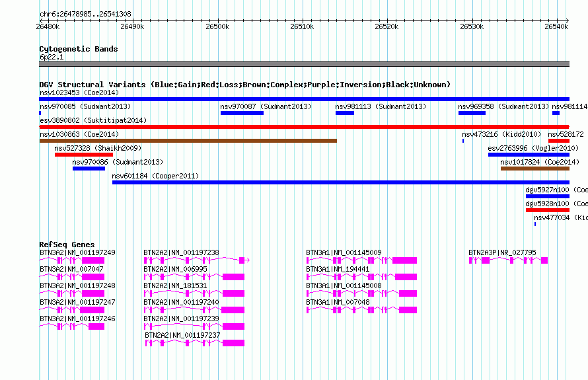
Task: Select the nsv527328 (Shaikh2009) red bar
Action: [84, 155]
